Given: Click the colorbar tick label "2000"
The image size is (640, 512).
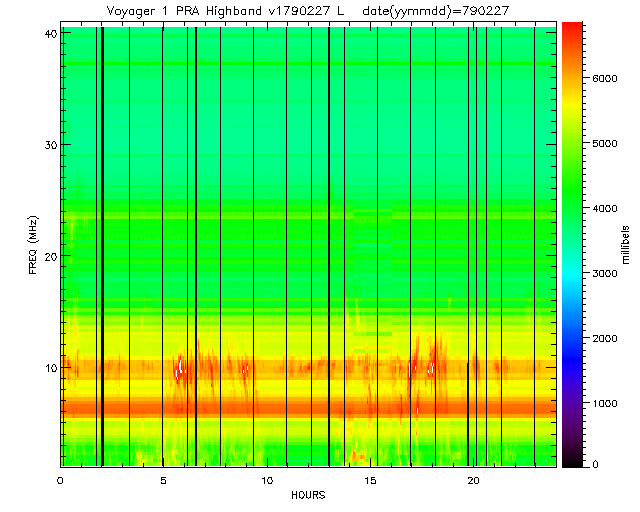Looking at the screenshot, I should click(604, 338).
